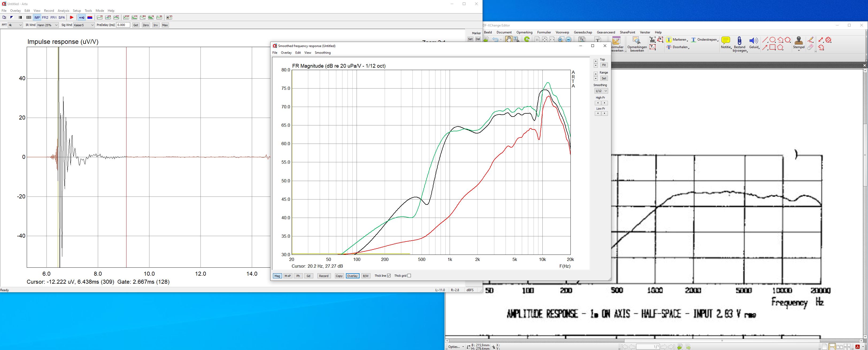This screenshot has width=868, height=350.
Task: Click the Bestand bijvoegen paperclip tool
Action: click(x=740, y=44)
